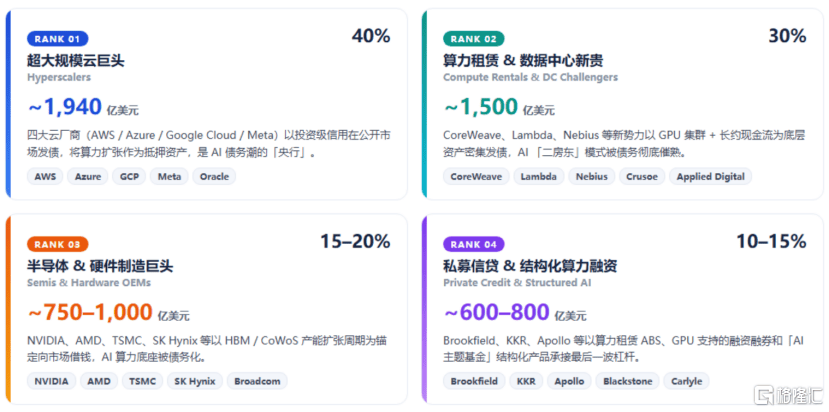829x412 pixels.
Task: Choose the Applied Digital tag
Action: tap(711, 177)
